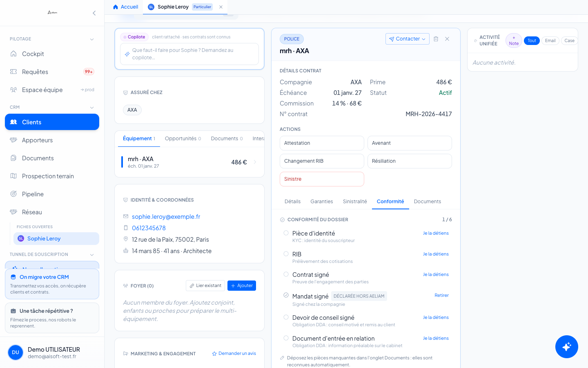Viewport: 588px width, 368px height.
Task: Check the Pièce d'identité conformity circle
Action: click(x=286, y=233)
